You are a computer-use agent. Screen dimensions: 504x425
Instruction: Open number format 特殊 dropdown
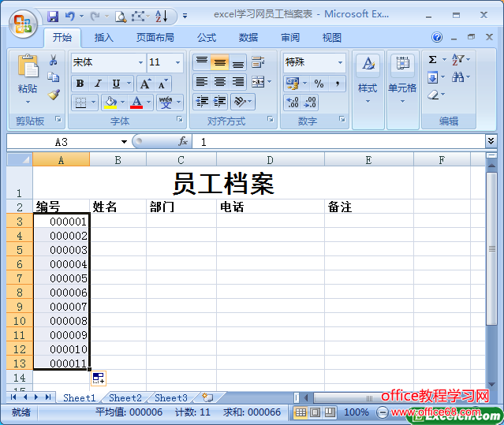[340, 62]
